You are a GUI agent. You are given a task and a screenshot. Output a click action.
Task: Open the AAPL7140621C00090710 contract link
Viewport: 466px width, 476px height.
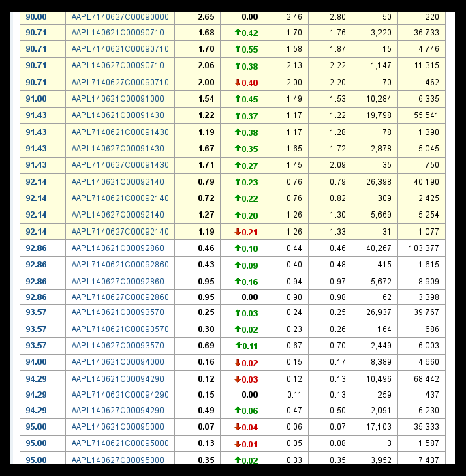[x=120, y=49]
